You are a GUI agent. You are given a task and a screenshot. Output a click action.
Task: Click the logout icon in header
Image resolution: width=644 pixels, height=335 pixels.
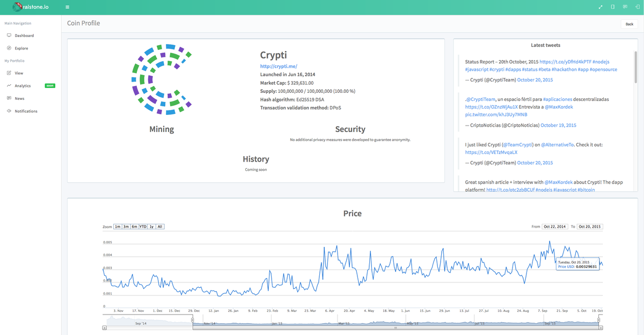pyautogui.click(x=636, y=7)
